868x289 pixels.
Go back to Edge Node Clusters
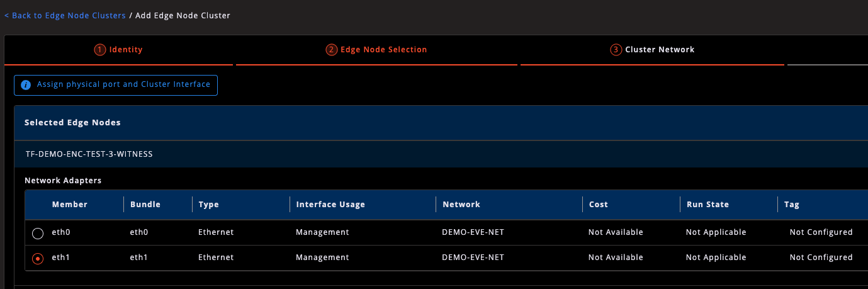pos(65,16)
